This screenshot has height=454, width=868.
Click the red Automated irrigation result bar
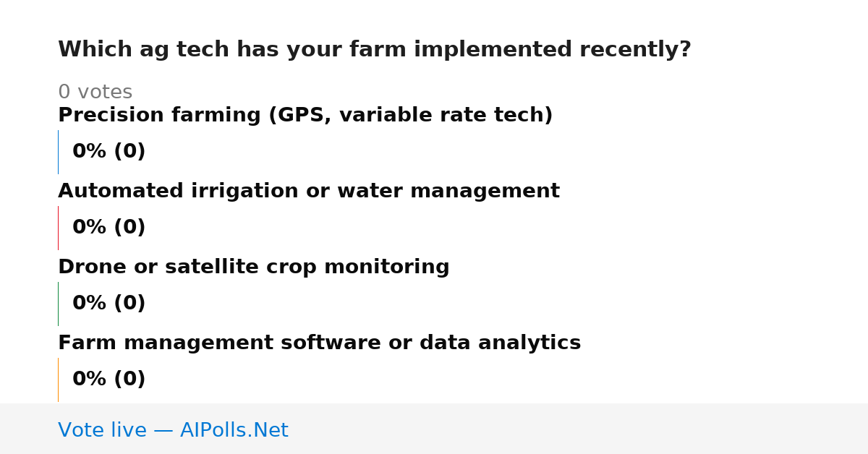[x=58, y=228]
